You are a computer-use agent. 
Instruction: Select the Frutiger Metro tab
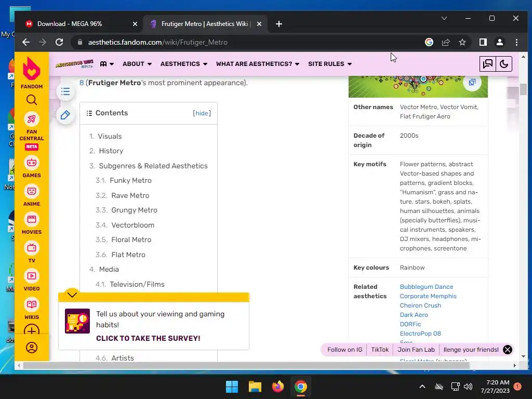[204, 24]
